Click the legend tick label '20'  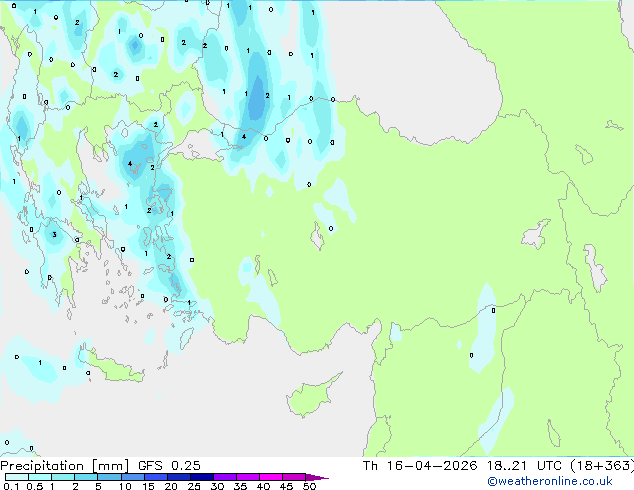(171, 486)
